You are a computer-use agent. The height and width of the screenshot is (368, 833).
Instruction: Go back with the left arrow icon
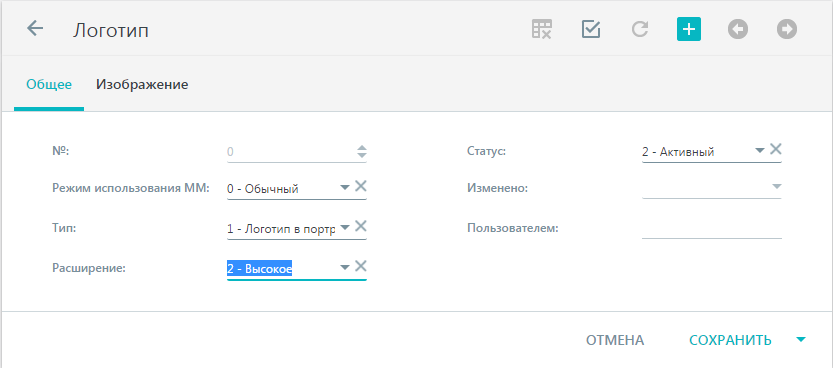coord(35,29)
